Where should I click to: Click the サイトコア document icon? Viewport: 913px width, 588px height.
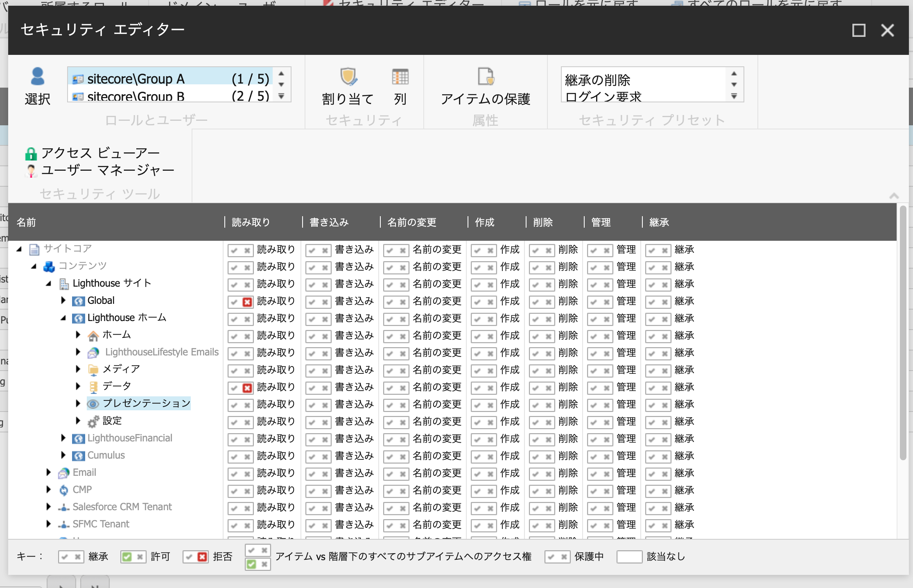pos(34,249)
